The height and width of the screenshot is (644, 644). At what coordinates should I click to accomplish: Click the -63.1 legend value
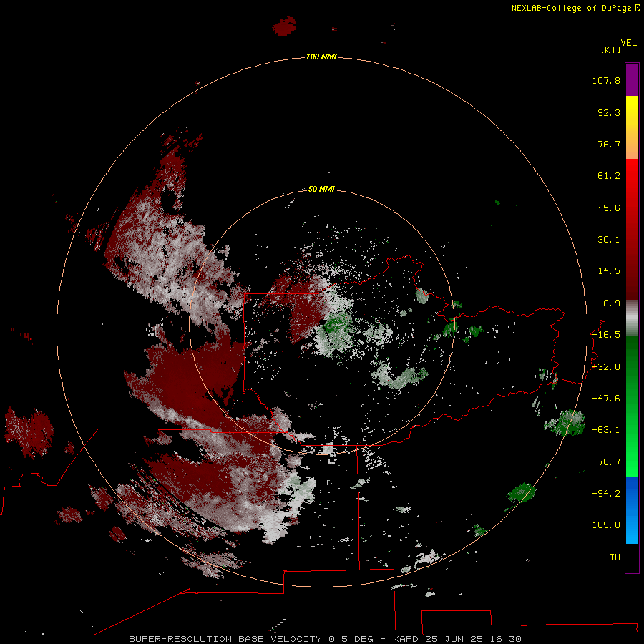[x=606, y=430]
